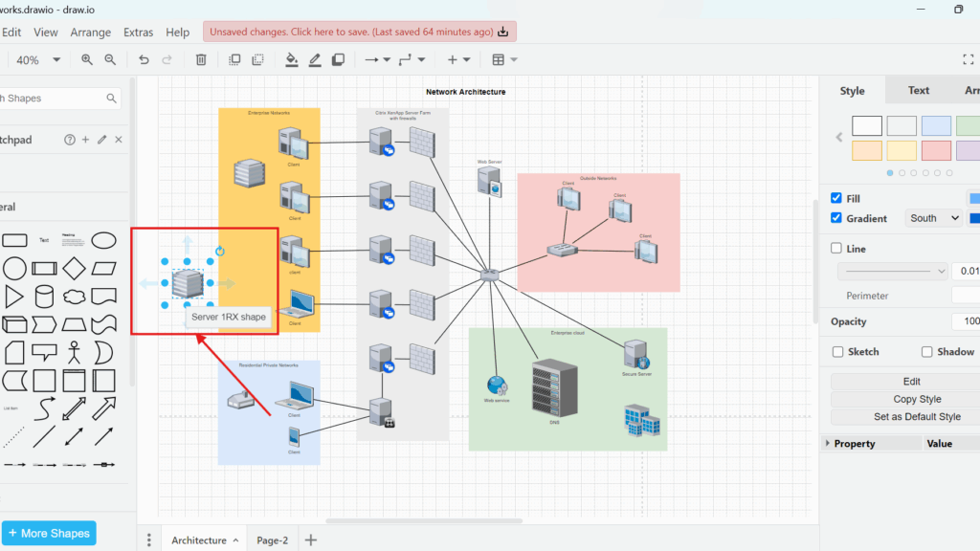Image resolution: width=980 pixels, height=551 pixels.
Task: Select the ellipse shape in the shapes panel
Action: click(103, 241)
